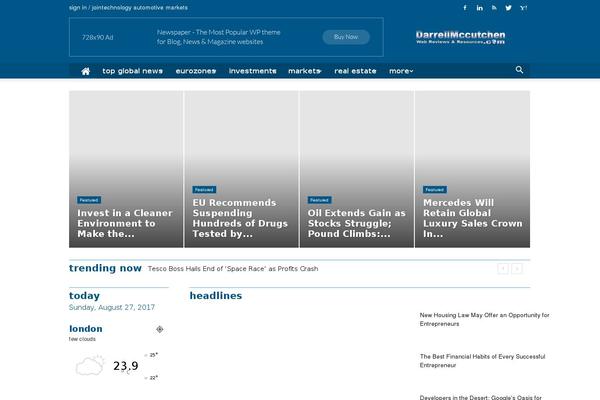
Task: Open the Yahoo social icon
Action: tap(523, 8)
